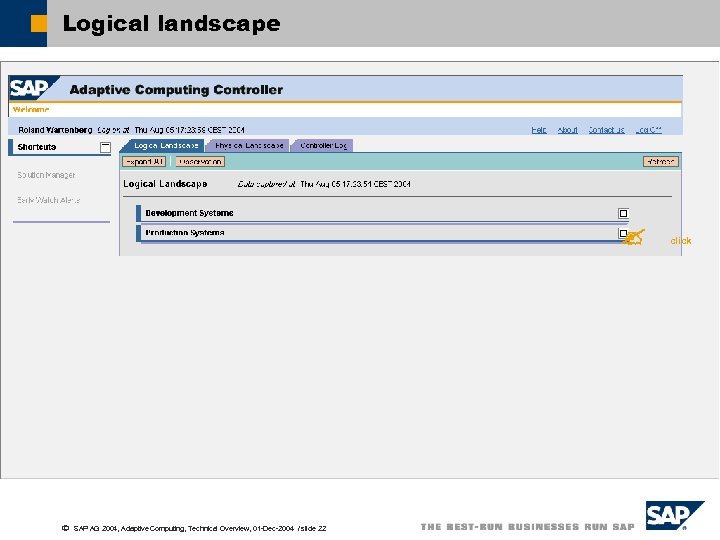Expand the Production Systems group
720x540 pixels.
623,233
